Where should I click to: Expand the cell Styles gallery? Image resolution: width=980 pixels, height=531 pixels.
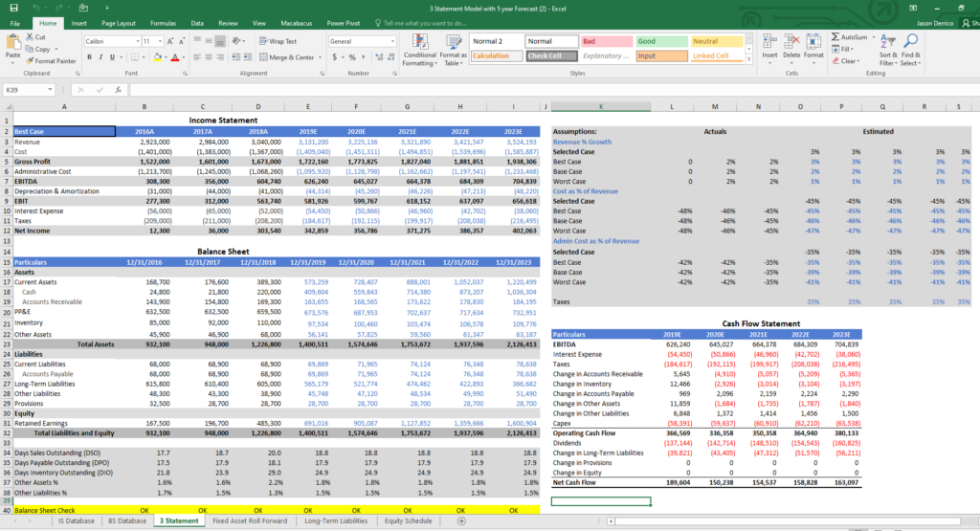click(x=750, y=58)
